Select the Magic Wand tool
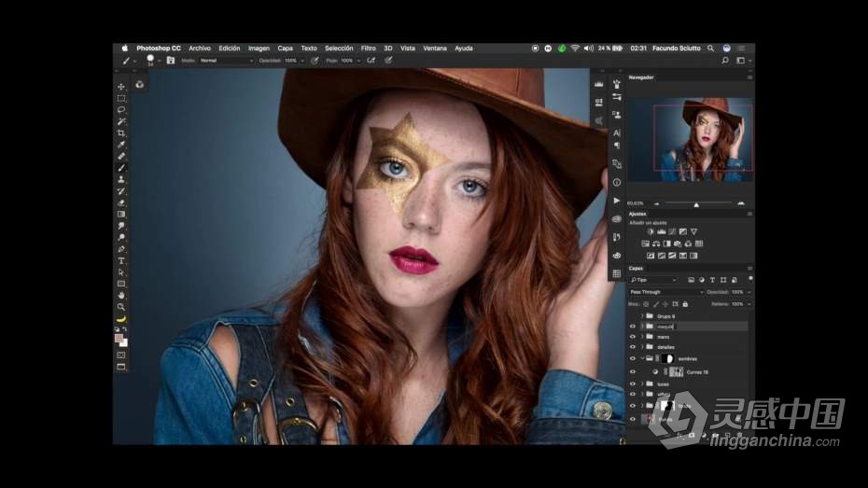This screenshot has width=868, height=488. click(x=121, y=121)
